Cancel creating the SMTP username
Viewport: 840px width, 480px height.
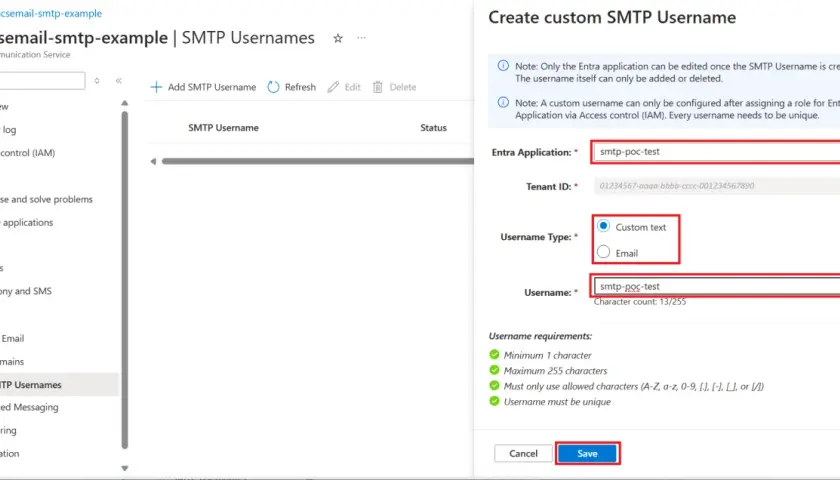(523, 453)
